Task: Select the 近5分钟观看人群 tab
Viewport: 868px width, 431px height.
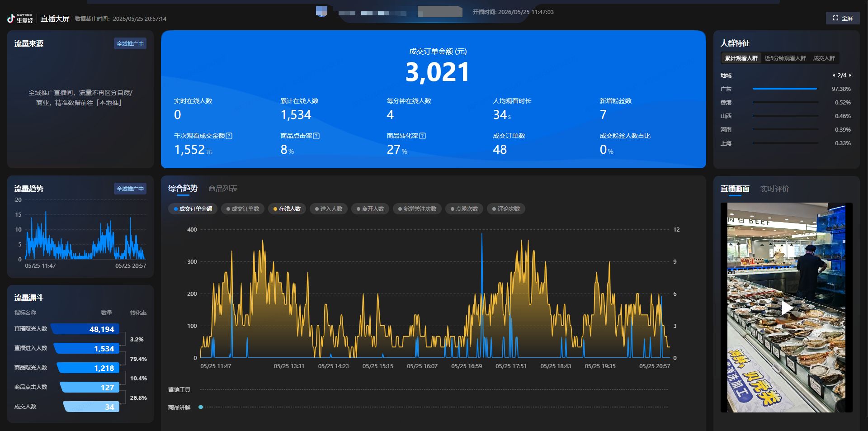Action: (x=785, y=58)
